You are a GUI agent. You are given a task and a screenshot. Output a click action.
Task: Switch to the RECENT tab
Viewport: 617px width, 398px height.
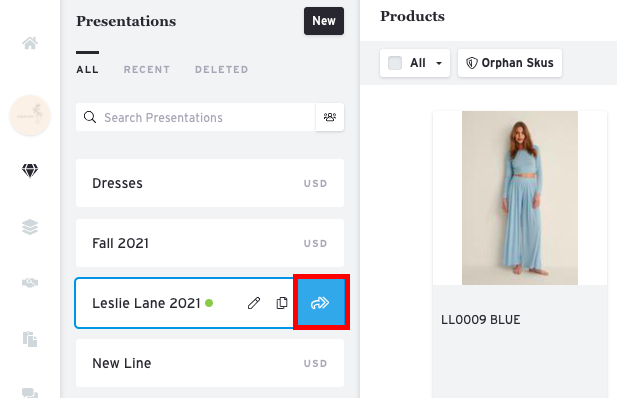point(147,70)
